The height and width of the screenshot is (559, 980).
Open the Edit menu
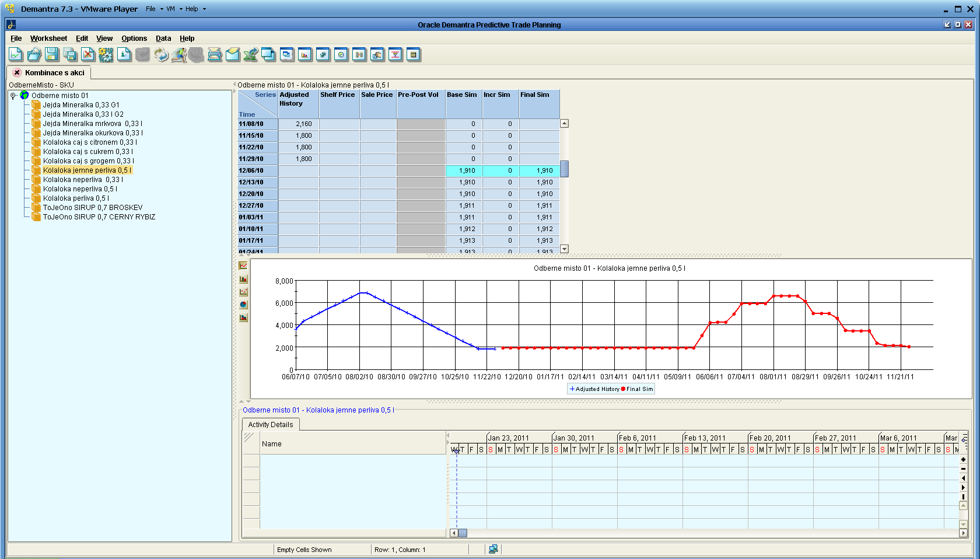(82, 39)
